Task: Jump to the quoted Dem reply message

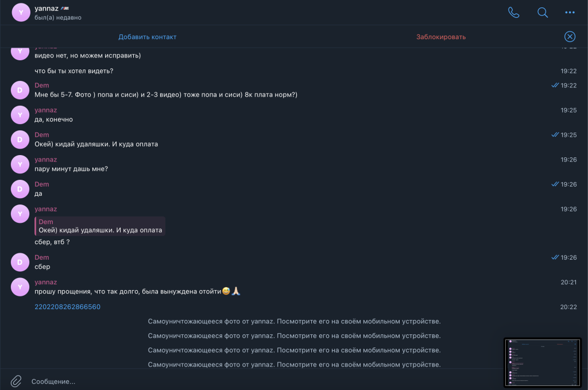Action: tap(100, 226)
